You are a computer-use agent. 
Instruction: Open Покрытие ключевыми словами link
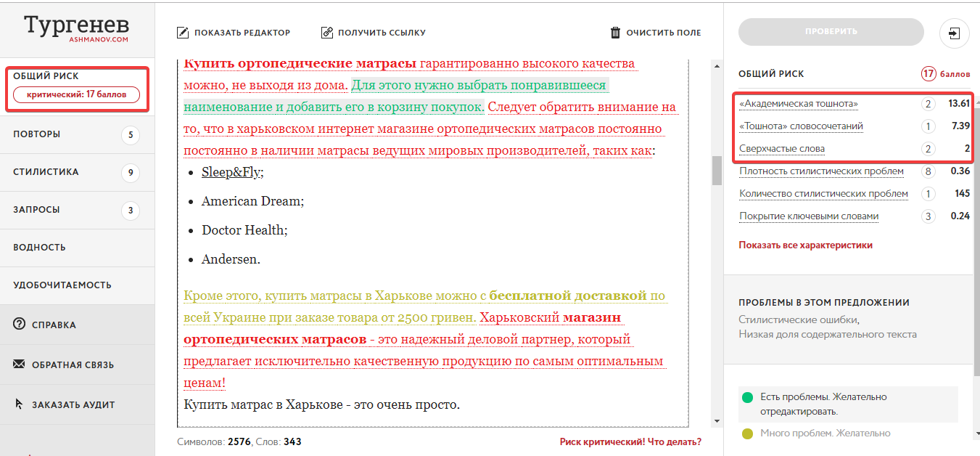(809, 216)
